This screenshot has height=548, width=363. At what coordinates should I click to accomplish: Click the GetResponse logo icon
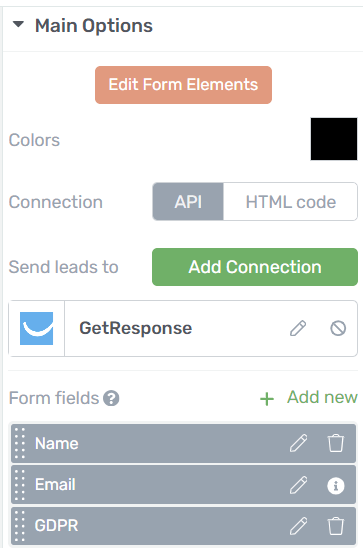[37, 329]
